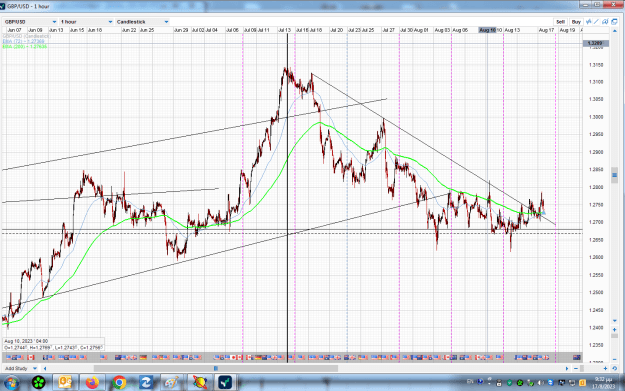Click the GBPUSD (Candlestick) legend label
The height and width of the screenshot is (391, 625).
point(27,36)
